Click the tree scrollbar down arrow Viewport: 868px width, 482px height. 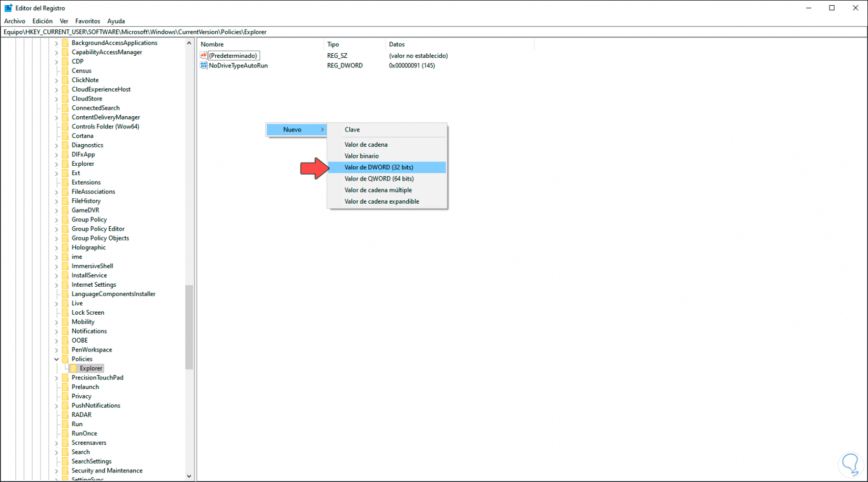tap(189, 476)
